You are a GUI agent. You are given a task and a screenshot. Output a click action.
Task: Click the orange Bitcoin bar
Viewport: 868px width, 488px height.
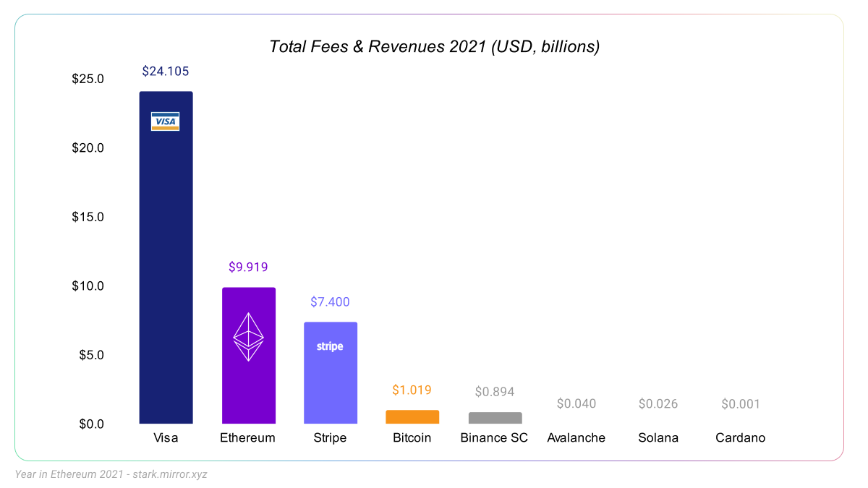[x=412, y=416]
